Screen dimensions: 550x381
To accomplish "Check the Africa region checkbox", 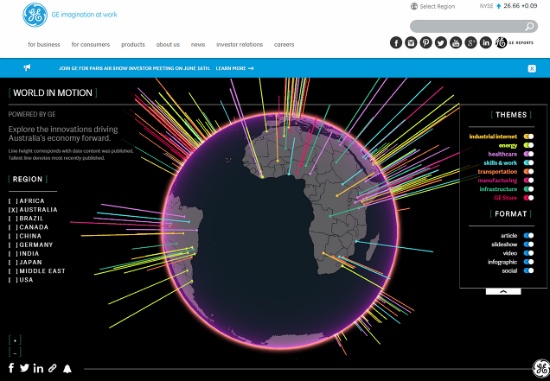I will pos(13,201).
